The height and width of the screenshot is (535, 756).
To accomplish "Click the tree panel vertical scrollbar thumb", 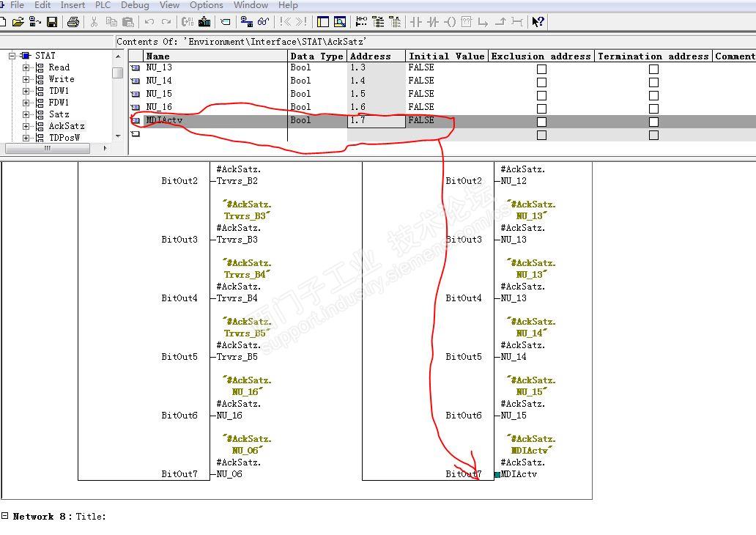I will [118, 73].
